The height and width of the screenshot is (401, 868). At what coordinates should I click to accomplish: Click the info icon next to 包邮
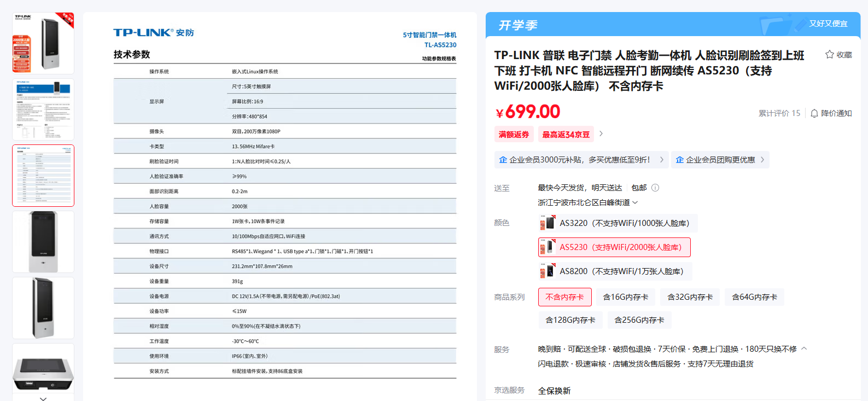[655, 188]
